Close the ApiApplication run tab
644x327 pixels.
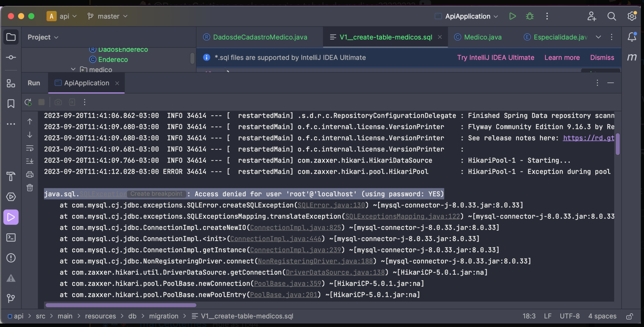click(117, 83)
